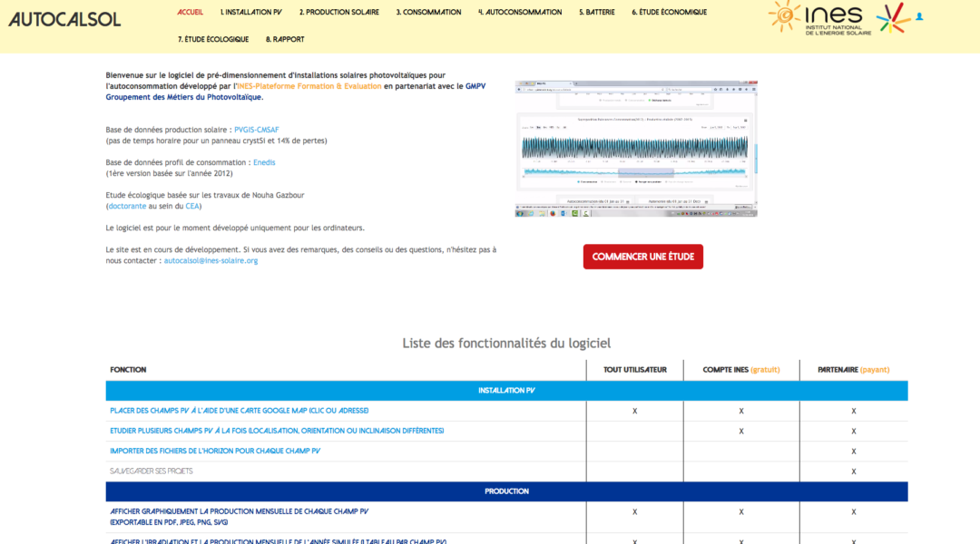
Task: Click 'Liste des fonctionnalités du logiciel' heading
Action: tap(507, 343)
